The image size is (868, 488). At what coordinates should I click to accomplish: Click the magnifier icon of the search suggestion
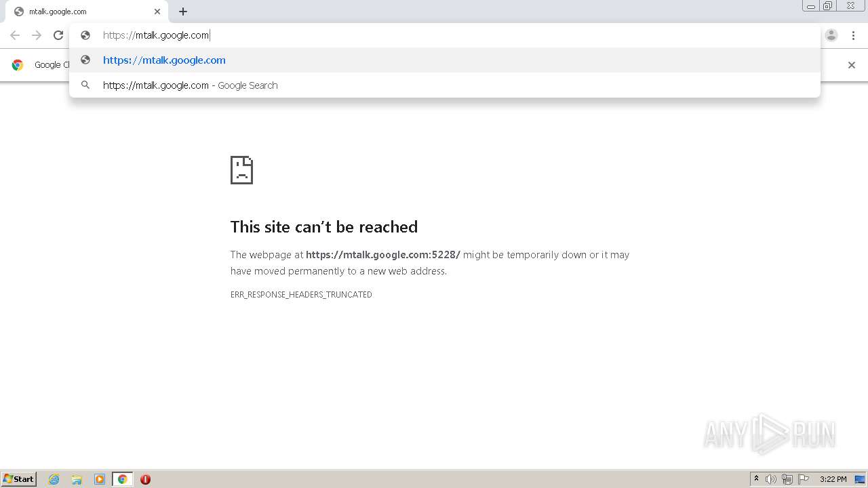85,85
